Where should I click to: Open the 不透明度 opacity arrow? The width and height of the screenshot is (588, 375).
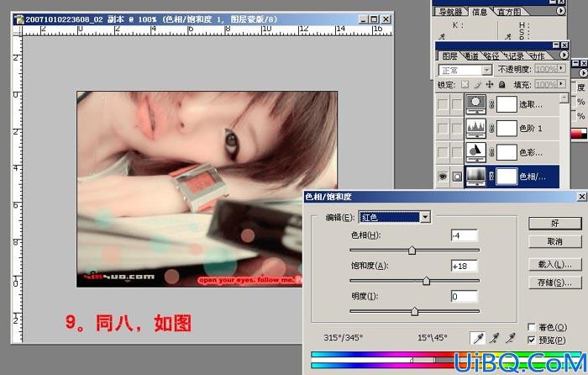[561, 69]
